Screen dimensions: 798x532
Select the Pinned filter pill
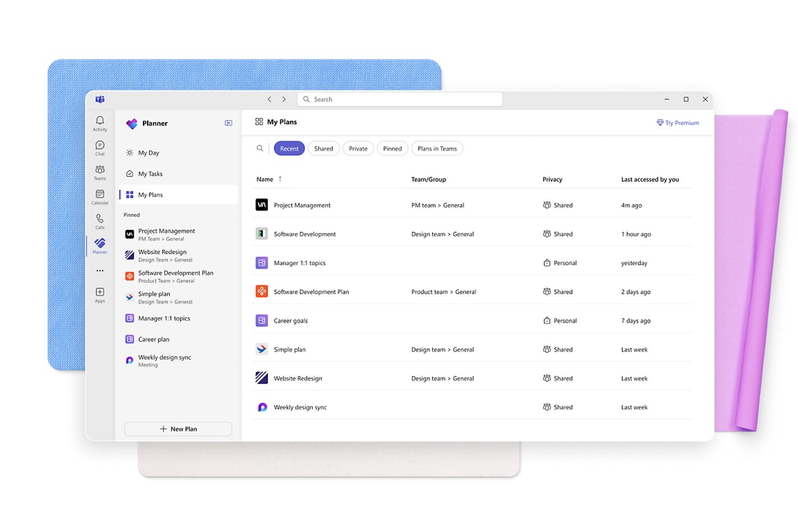pyautogui.click(x=393, y=148)
